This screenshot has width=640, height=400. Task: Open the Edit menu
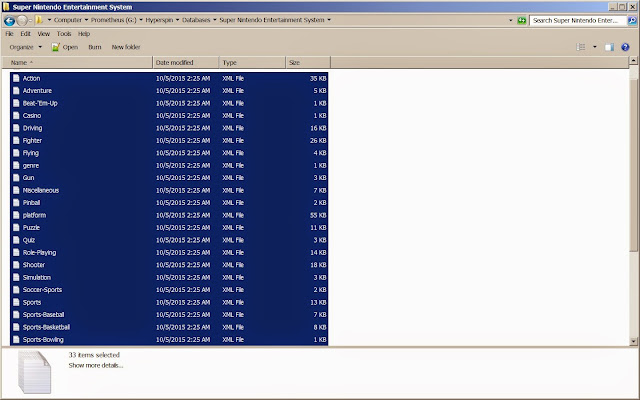tap(25, 34)
